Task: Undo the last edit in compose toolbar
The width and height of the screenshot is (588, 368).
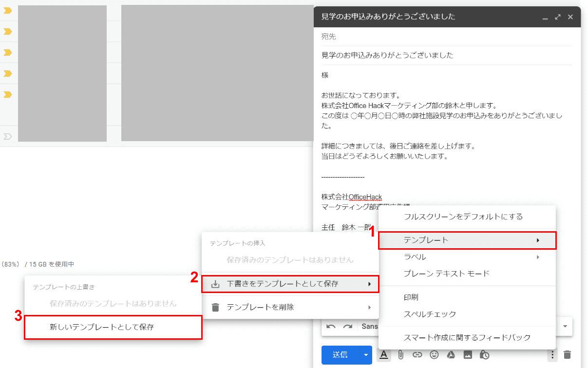Action: click(x=331, y=326)
